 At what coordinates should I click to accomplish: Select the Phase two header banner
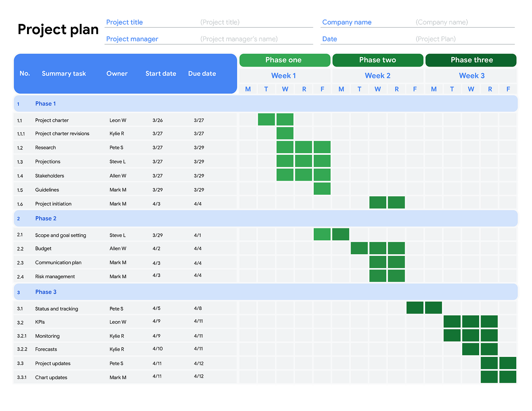[x=378, y=60]
